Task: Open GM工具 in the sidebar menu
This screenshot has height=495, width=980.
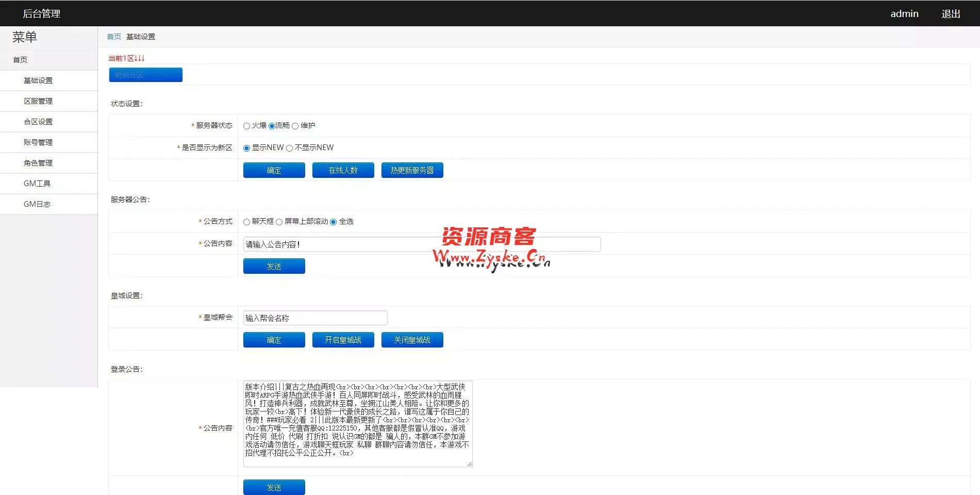Action: [x=48, y=184]
